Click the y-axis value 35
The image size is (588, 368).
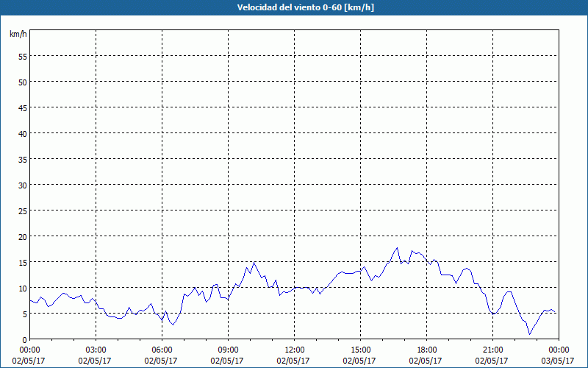(x=23, y=160)
